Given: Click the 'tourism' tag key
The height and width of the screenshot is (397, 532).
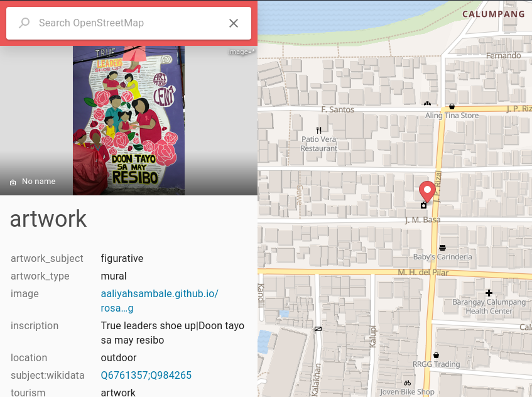Looking at the screenshot, I should 28,393.
